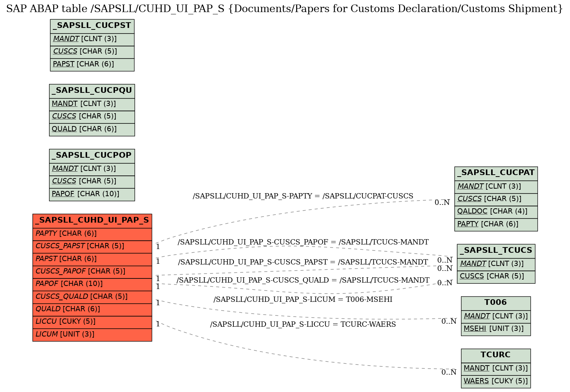The width and height of the screenshot is (570, 392).
Task: Click the TCURC table header
Action: 496,355
